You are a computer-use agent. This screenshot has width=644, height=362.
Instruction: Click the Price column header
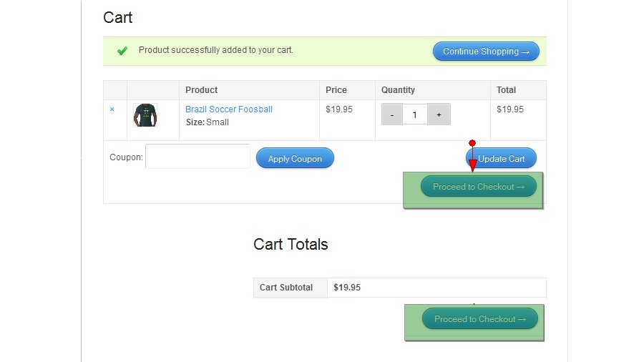click(x=336, y=90)
